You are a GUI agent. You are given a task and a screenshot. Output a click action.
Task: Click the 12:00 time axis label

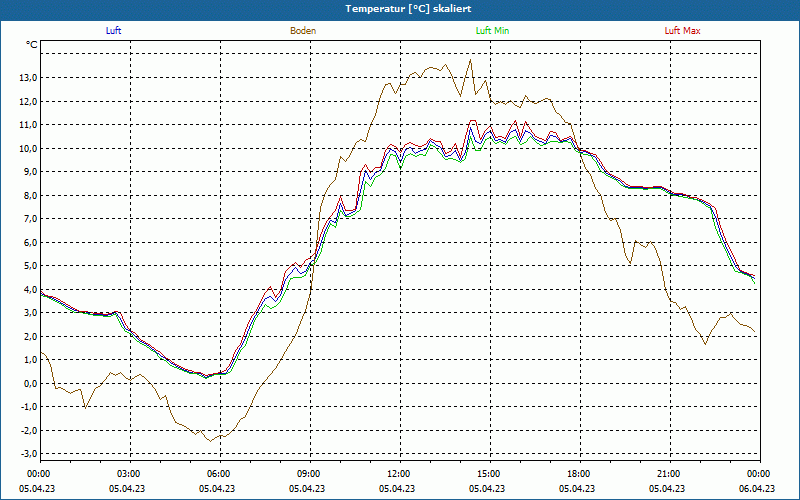coord(397,474)
